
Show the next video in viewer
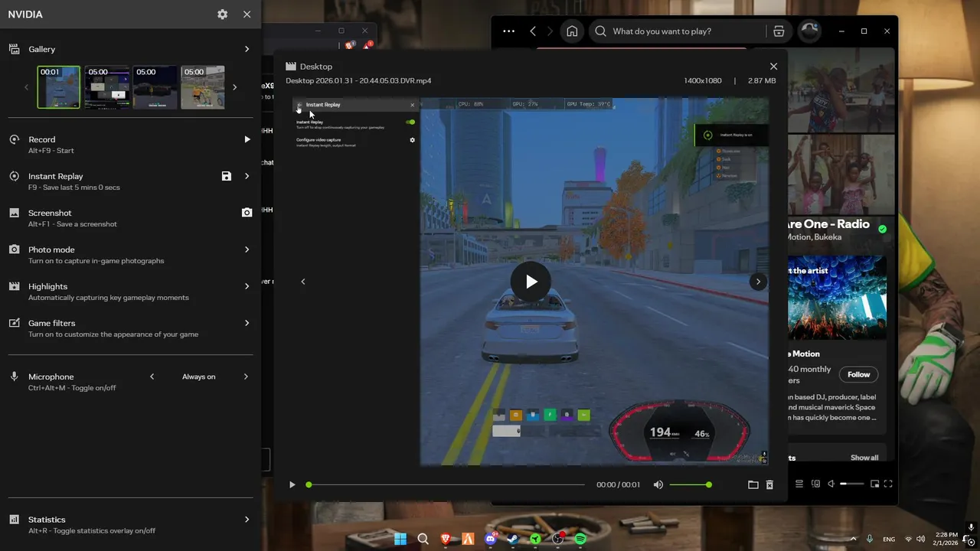point(758,282)
